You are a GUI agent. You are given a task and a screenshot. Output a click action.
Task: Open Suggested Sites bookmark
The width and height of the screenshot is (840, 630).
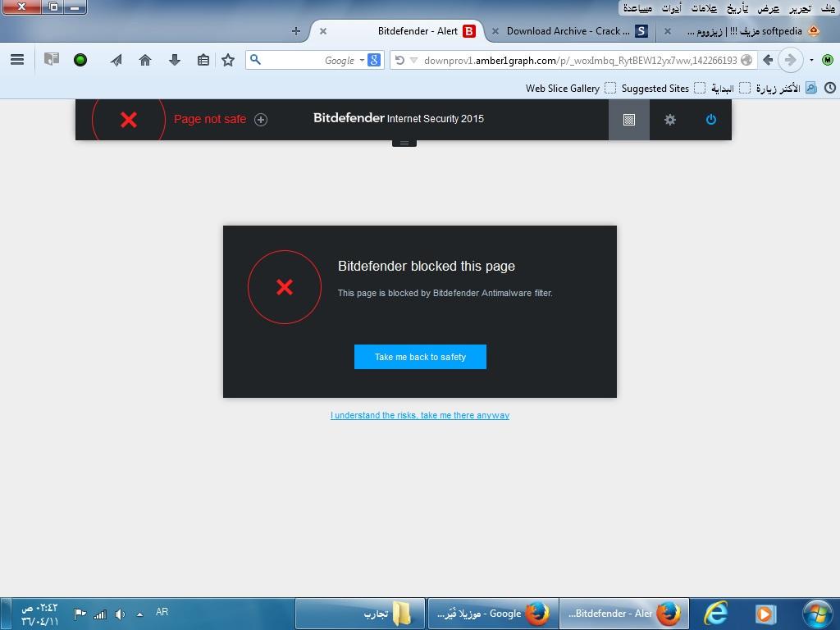(x=663, y=89)
